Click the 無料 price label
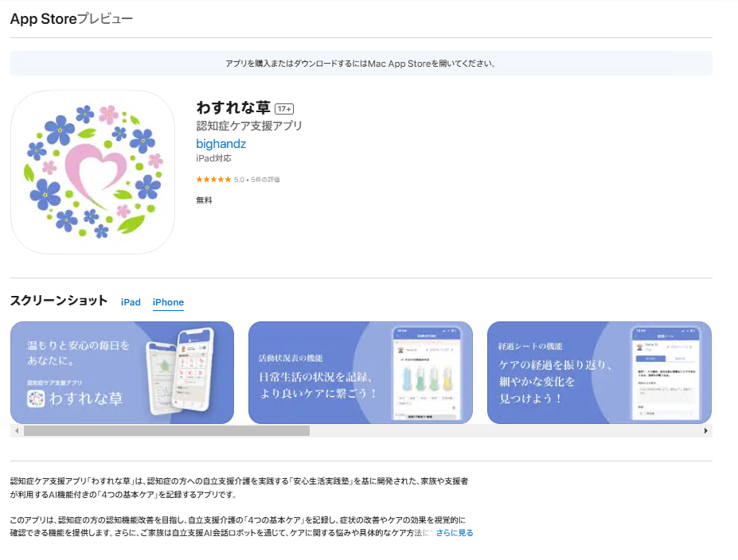This screenshot has height=560, width=738. click(204, 200)
